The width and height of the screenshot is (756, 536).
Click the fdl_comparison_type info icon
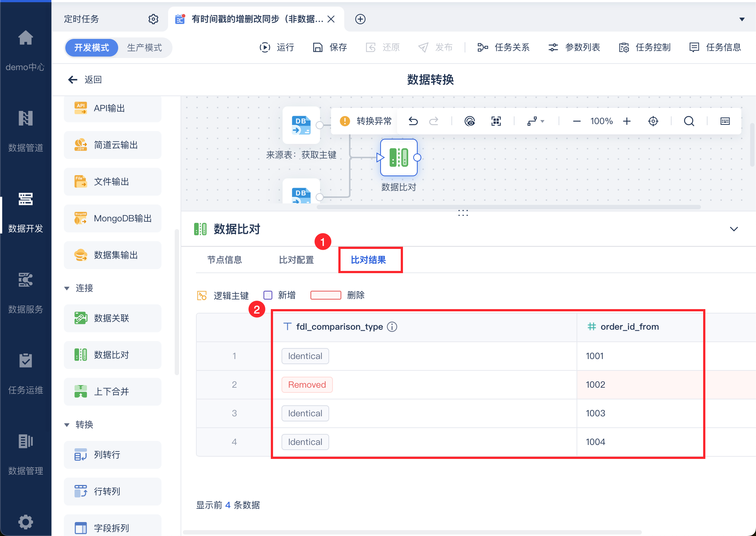pyautogui.click(x=392, y=327)
